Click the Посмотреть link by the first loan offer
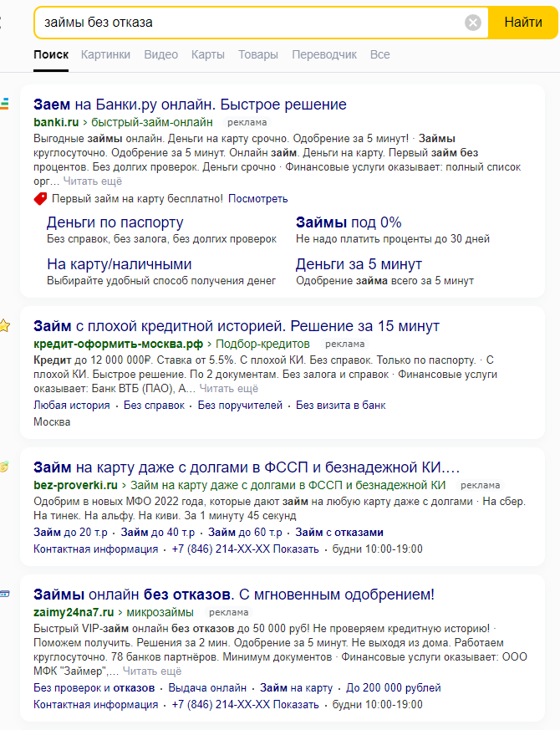The height and width of the screenshot is (730, 560). click(x=258, y=199)
